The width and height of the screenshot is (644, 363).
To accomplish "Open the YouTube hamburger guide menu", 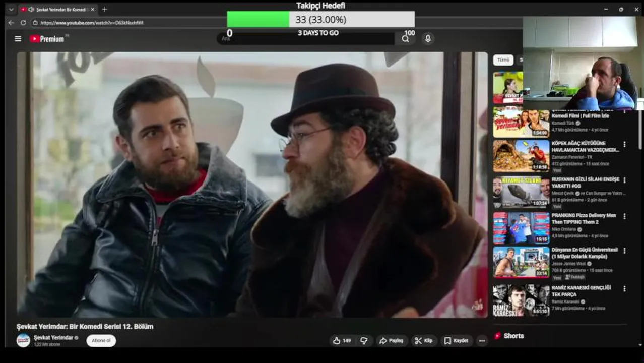I will (18, 39).
